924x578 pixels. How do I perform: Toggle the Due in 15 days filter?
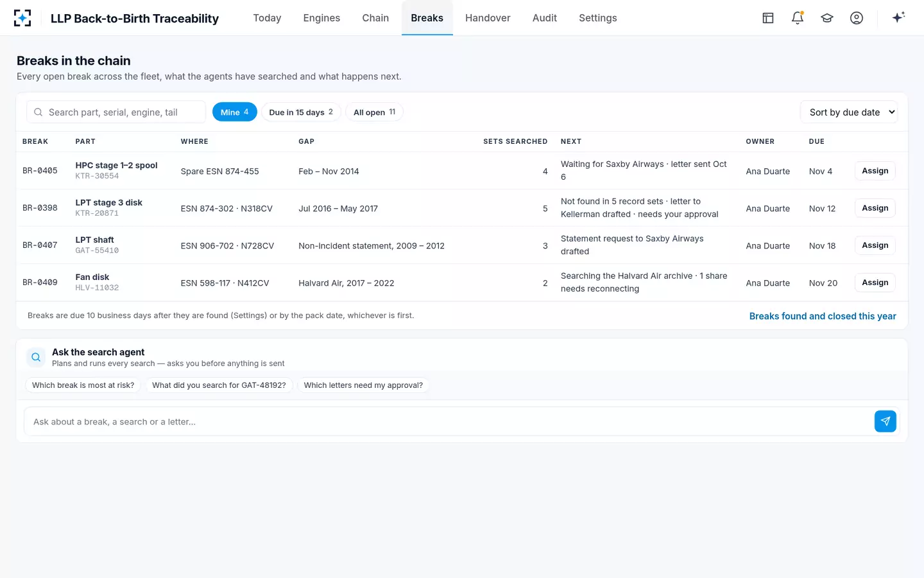coord(301,112)
